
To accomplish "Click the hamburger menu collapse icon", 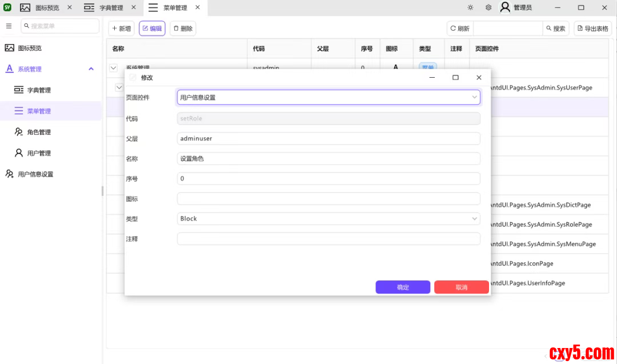I will (x=9, y=26).
